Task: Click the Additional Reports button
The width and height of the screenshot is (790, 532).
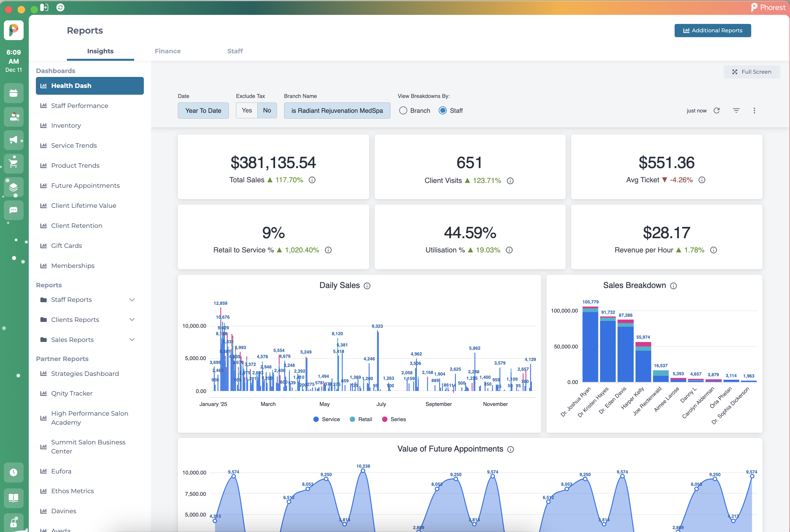Action: (x=713, y=30)
